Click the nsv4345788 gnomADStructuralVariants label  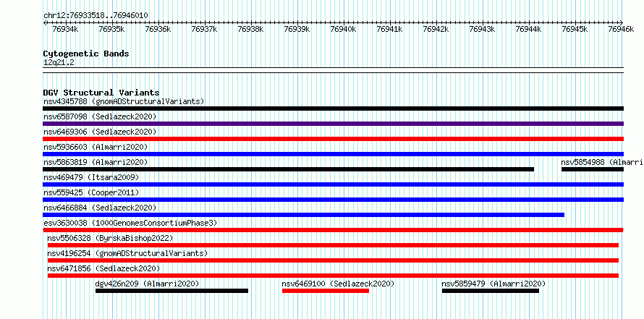[x=124, y=101]
